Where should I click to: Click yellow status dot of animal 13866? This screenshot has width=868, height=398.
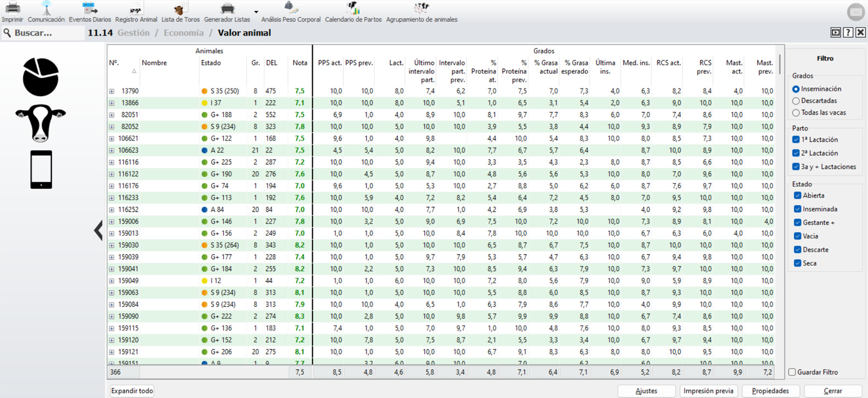pos(205,103)
